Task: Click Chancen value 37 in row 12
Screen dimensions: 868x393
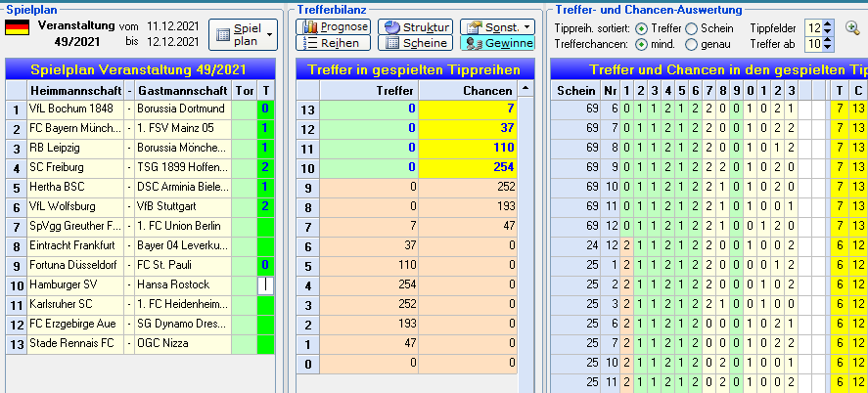Action: 468,129
